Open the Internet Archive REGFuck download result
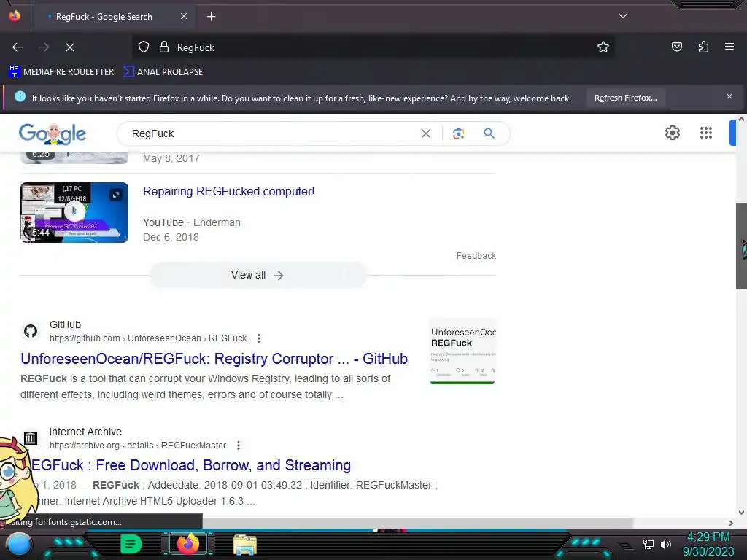 (190, 465)
